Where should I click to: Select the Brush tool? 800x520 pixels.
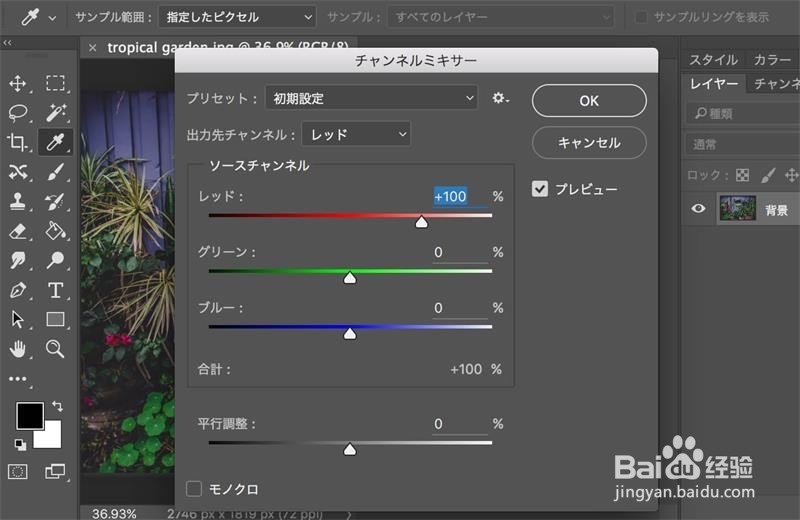click(55, 172)
